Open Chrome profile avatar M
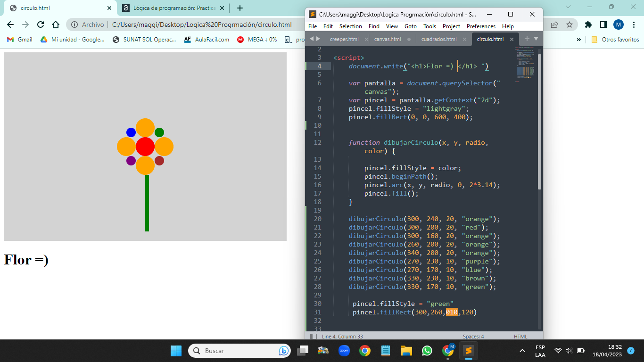This screenshot has height=362, width=644. click(x=619, y=25)
